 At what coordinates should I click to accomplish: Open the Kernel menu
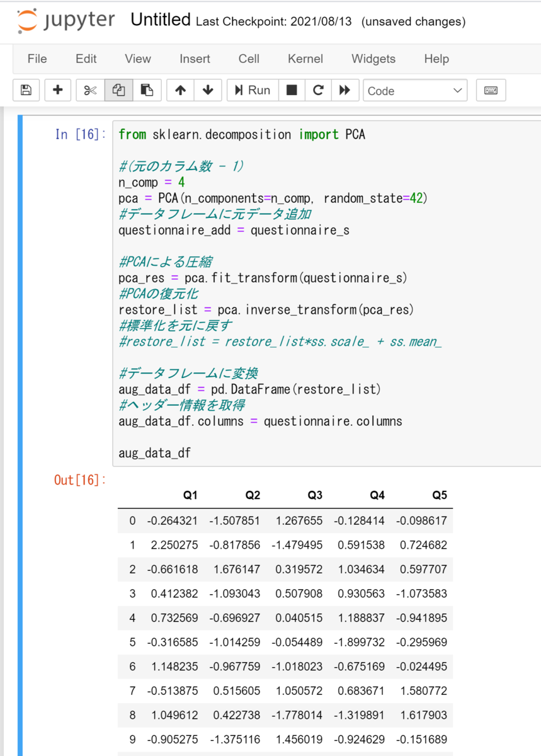click(x=305, y=59)
